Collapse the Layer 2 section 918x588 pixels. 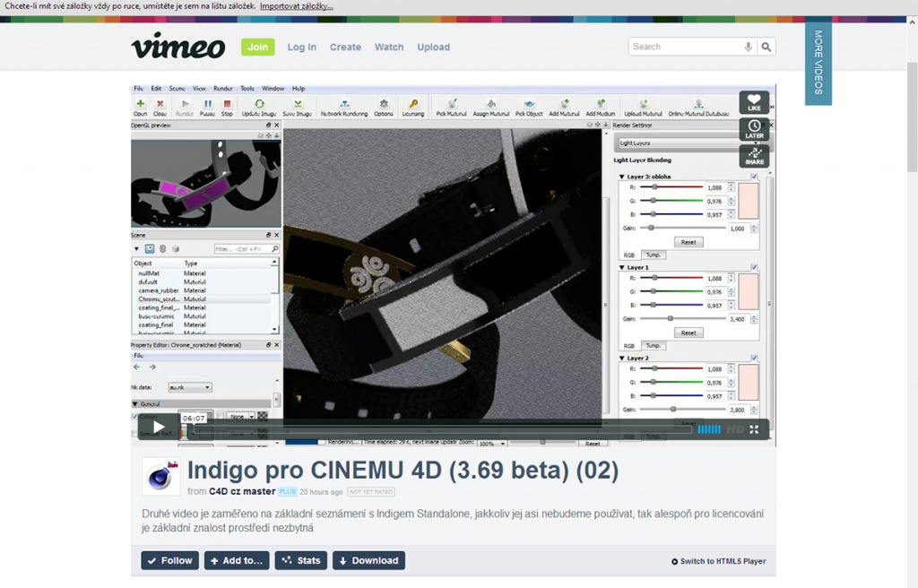coord(622,358)
